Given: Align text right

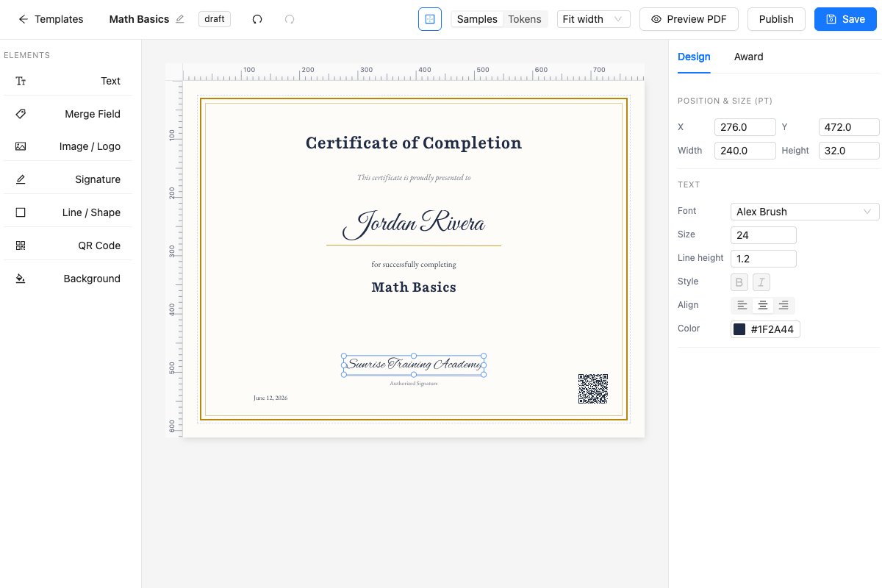Looking at the screenshot, I should (784, 305).
